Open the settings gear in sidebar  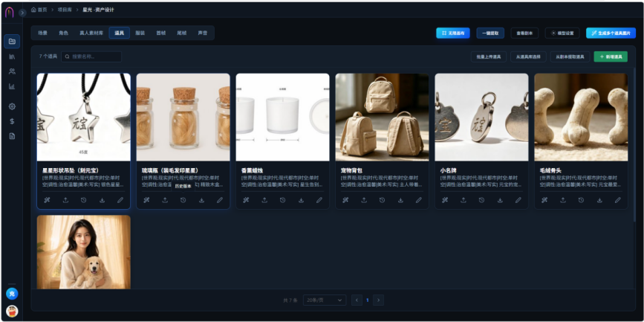pos(12,106)
